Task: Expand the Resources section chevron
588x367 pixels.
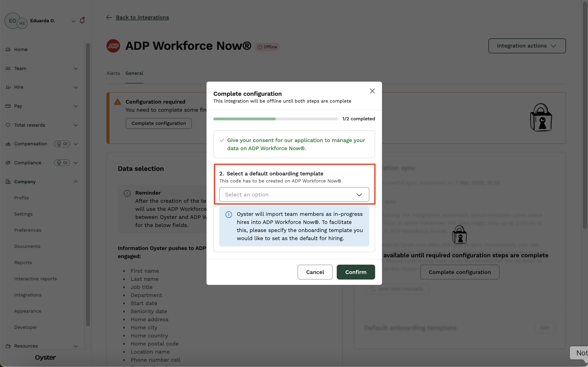Action: [x=75, y=346]
